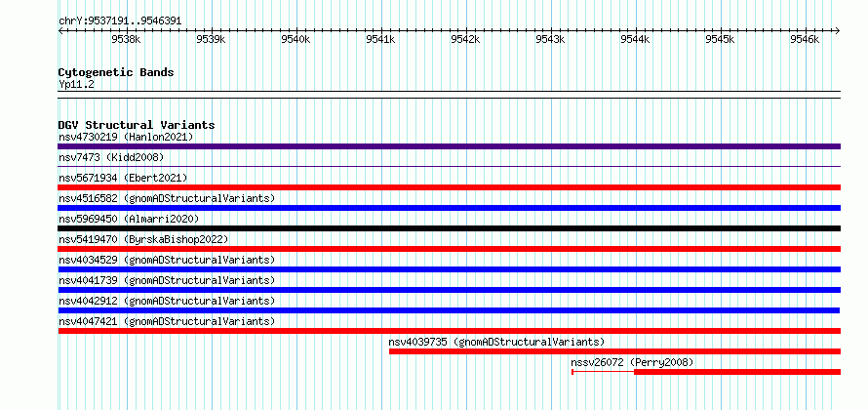Click the 9545k ruler tick label
Screen dimensions: 868x410
720,39
